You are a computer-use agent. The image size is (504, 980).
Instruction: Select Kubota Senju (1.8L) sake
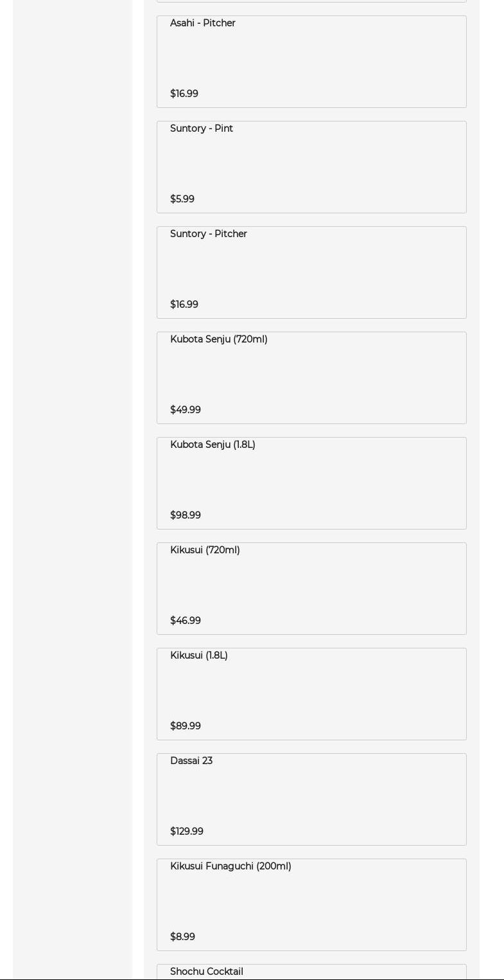pyautogui.click(x=311, y=483)
